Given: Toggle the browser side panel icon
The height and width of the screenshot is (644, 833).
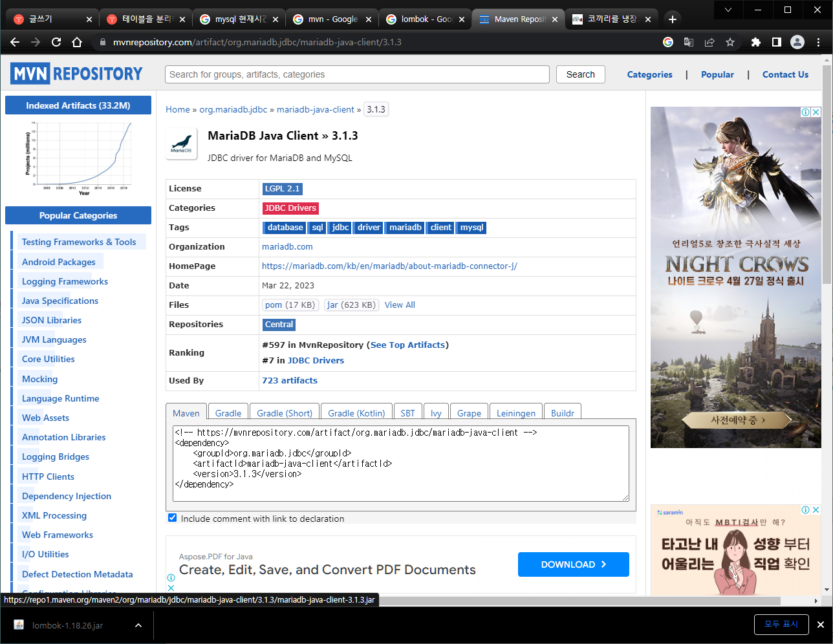Looking at the screenshot, I should coord(776,42).
